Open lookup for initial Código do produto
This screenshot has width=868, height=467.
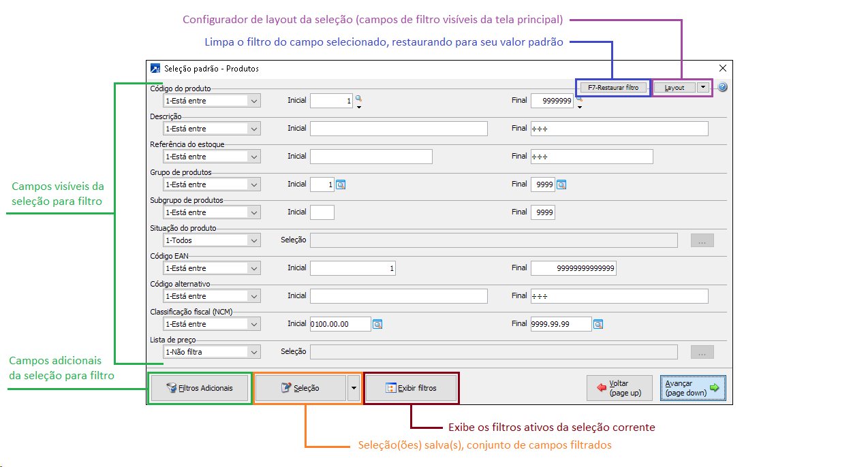pyautogui.click(x=358, y=99)
